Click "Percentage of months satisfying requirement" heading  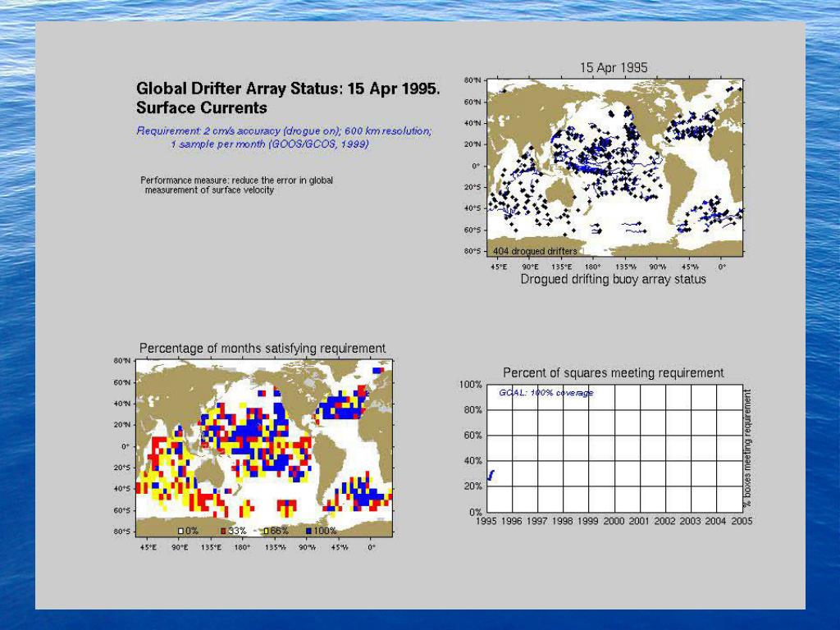tap(262, 349)
